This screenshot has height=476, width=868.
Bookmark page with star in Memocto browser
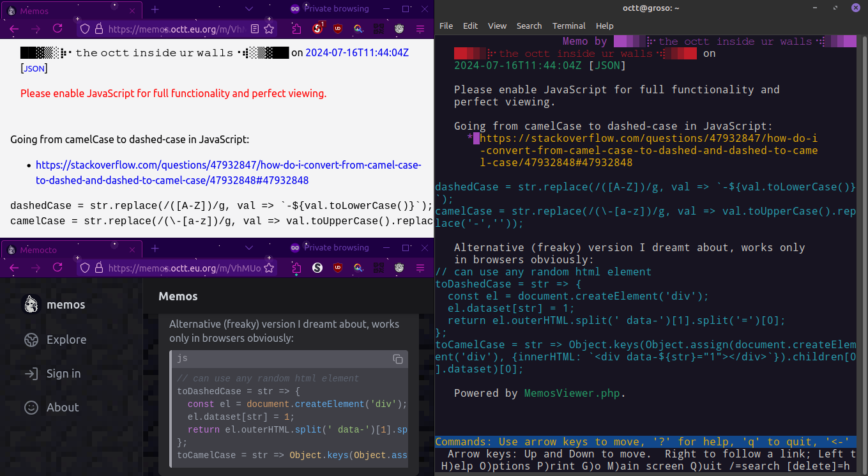pos(269,268)
